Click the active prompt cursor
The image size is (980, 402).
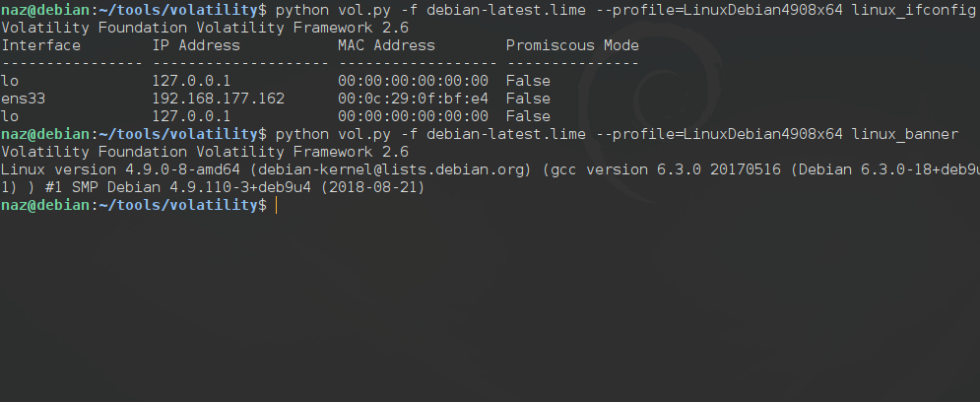pos(276,205)
